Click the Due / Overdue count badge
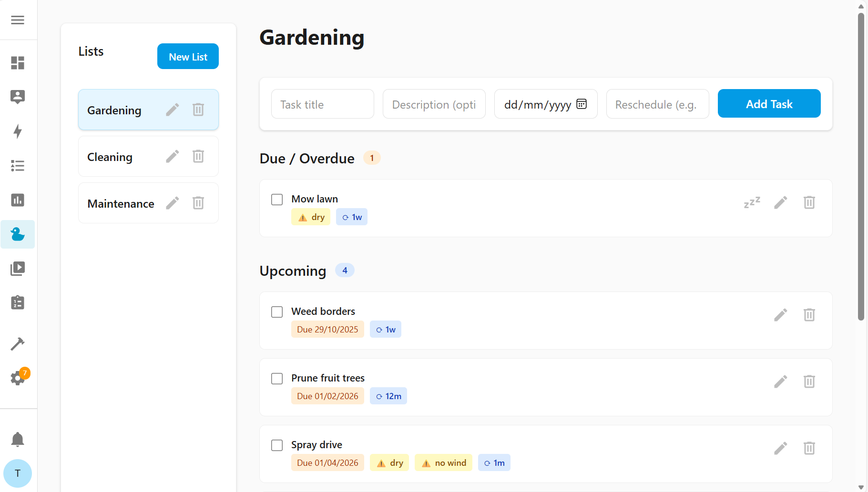868x492 pixels. (x=372, y=158)
